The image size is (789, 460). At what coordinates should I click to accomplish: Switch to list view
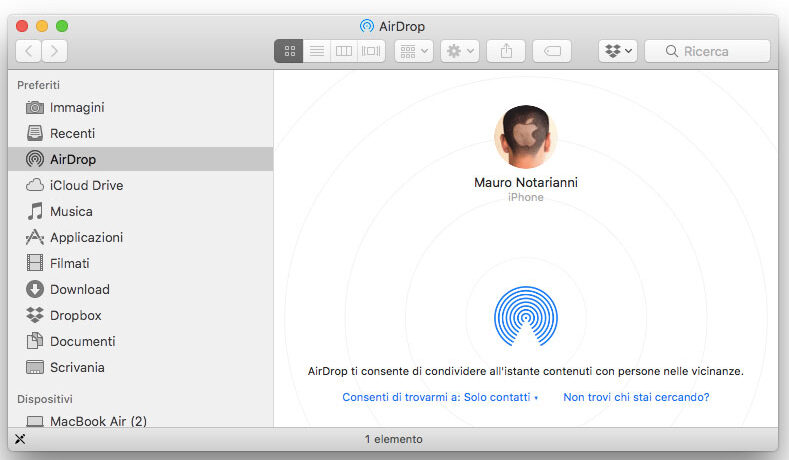317,51
